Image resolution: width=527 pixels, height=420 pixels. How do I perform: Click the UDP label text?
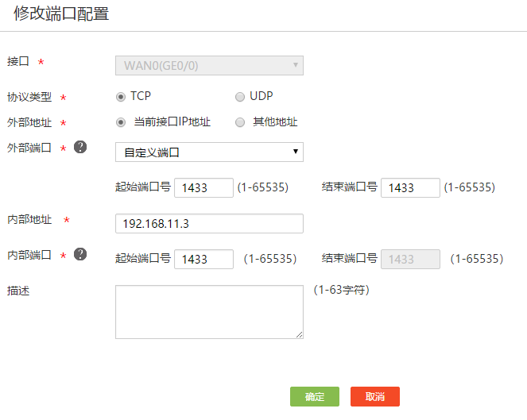coord(262,96)
